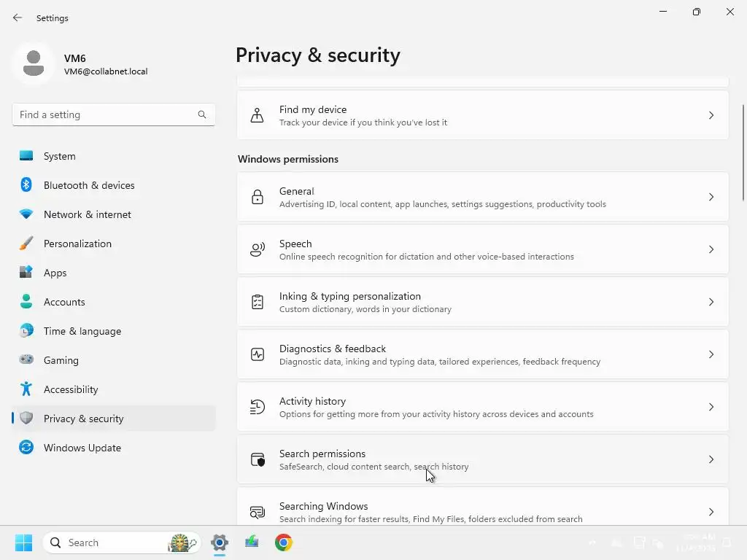Screen dimensions: 747x560
Task: Click the Privacy & security page scrollbar
Action: click(x=743, y=153)
